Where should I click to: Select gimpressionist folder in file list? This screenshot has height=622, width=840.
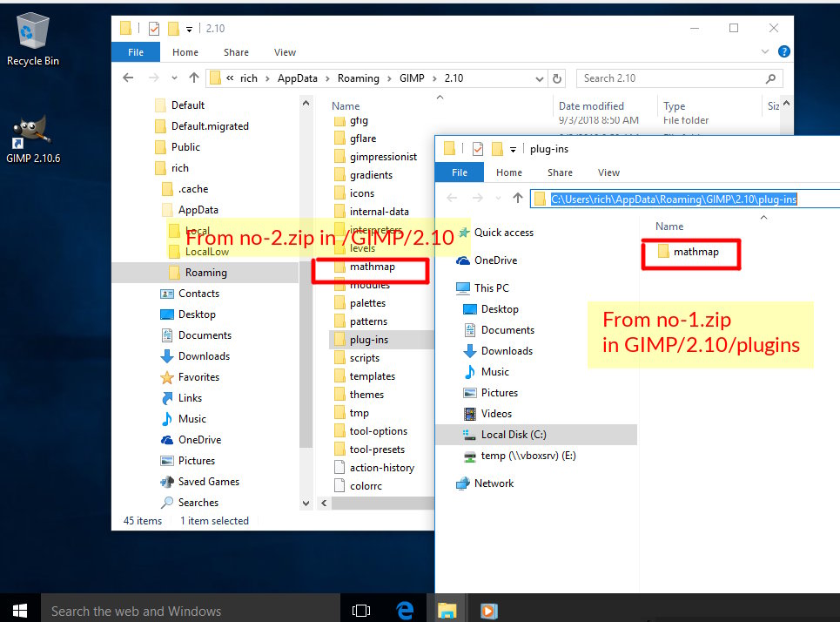click(x=383, y=157)
